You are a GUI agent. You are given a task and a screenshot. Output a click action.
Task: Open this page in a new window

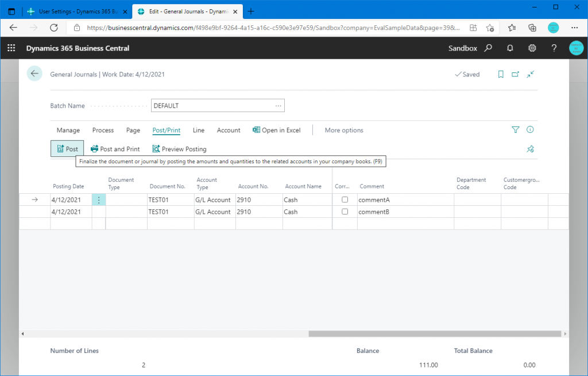(x=515, y=74)
